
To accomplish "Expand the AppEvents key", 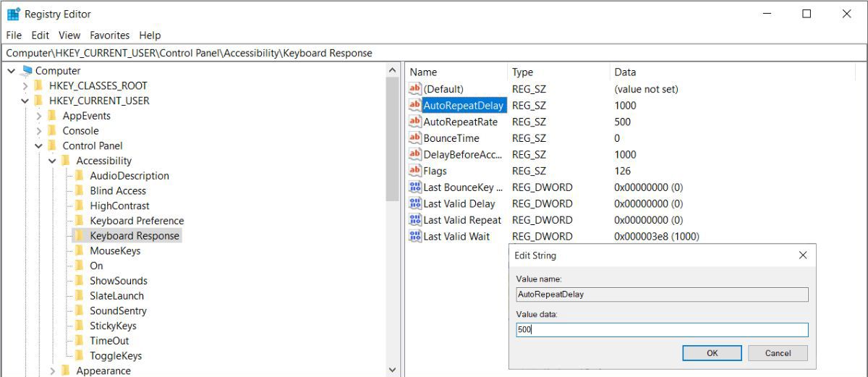I will 39,116.
